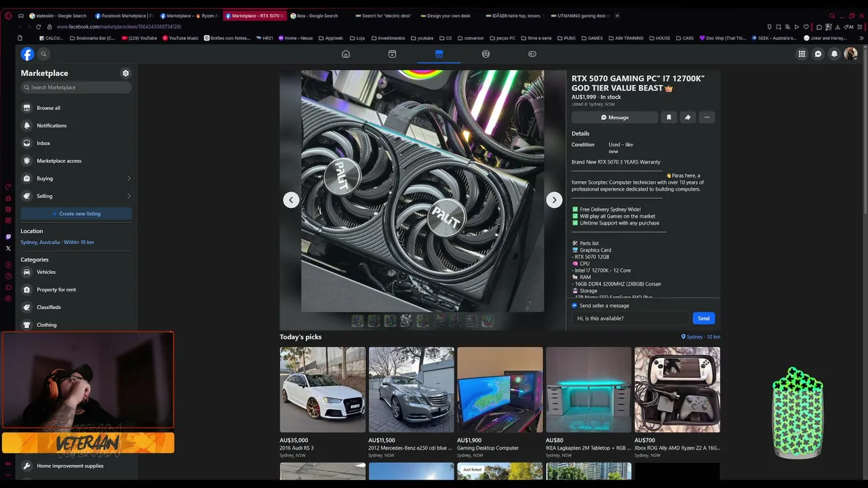Screen dimensions: 868x488
Task: Open the account profile picture menu
Action: (x=851, y=54)
